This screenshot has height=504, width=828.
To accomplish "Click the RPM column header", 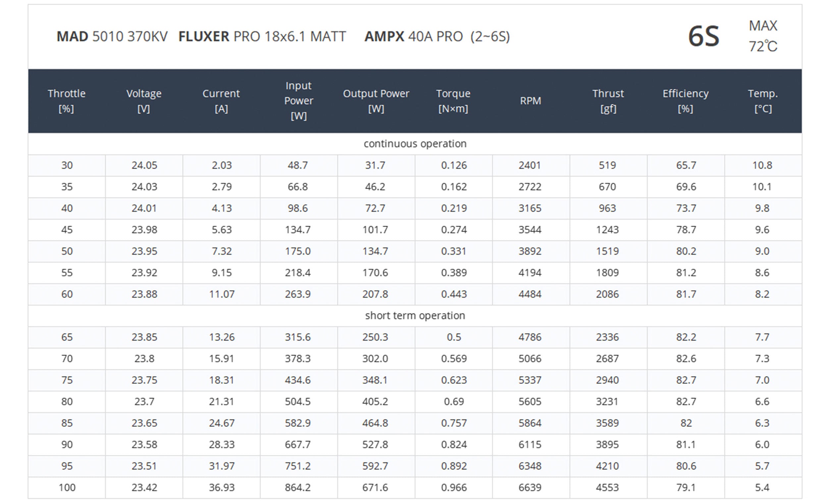I will coord(531,101).
